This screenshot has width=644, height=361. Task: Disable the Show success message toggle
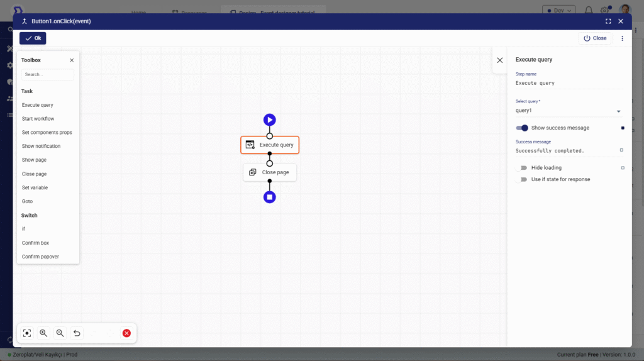click(522, 128)
